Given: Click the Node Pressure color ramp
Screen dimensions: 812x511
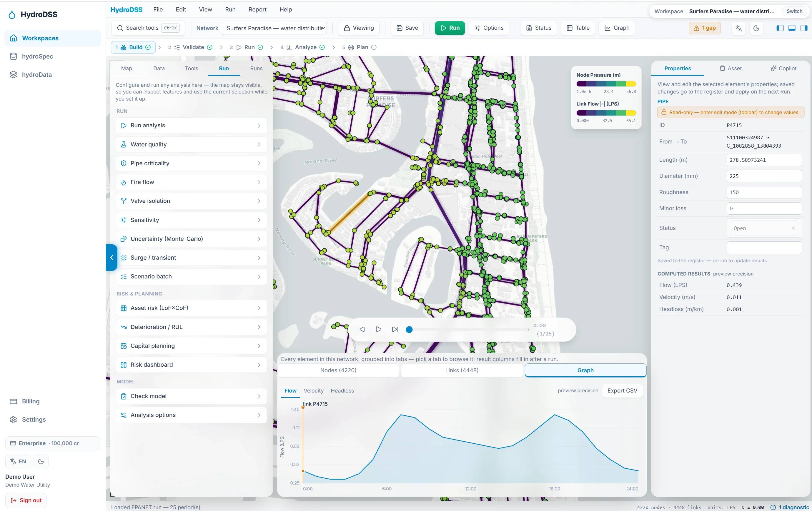Looking at the screenshot, I should pos(606,84).
